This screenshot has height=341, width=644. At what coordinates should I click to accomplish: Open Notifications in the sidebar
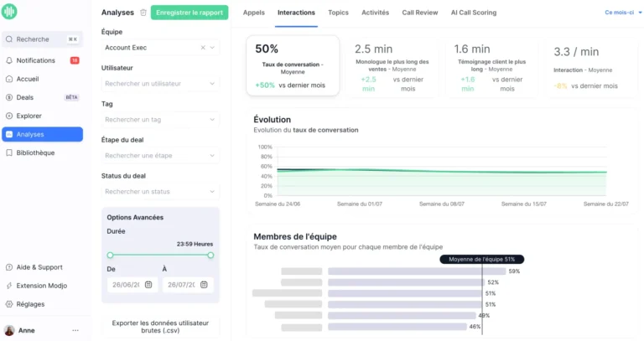(42, 60)
